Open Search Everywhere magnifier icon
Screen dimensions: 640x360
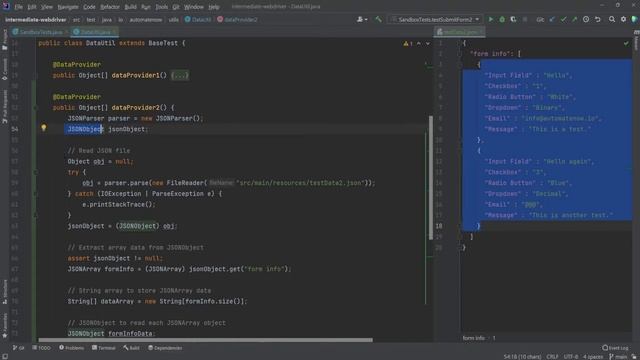point(612,19)
